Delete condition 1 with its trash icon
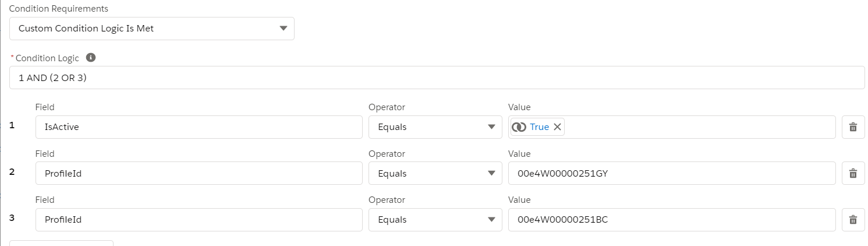 [853, 127]
